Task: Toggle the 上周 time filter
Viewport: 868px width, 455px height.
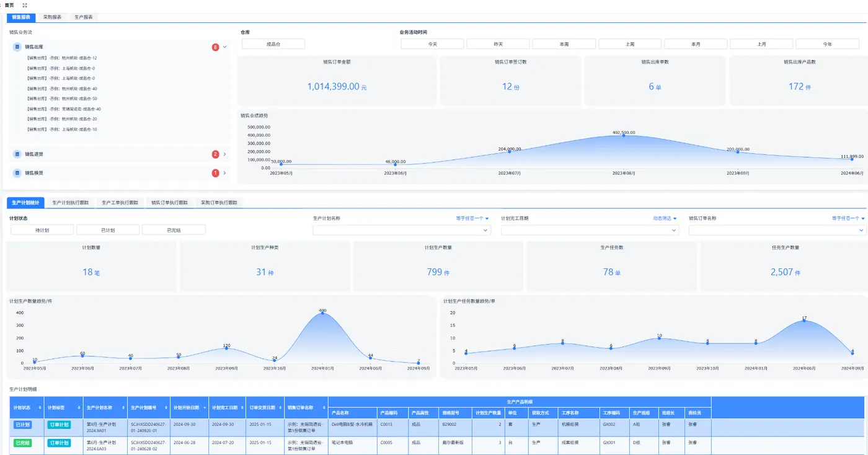Action: (630, 44)
